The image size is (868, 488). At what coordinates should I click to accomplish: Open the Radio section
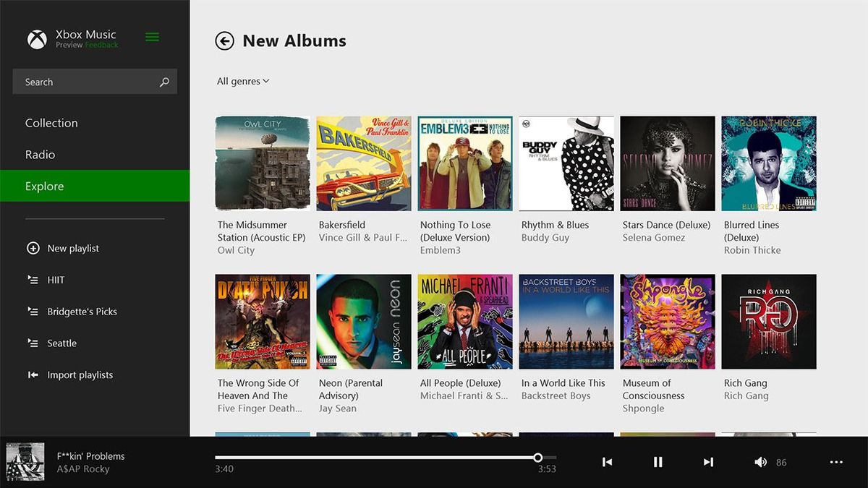coord(41,154)
